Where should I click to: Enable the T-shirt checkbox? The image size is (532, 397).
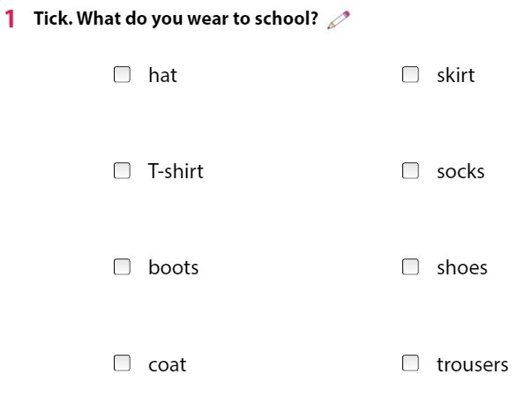click(x=122, y=170)
